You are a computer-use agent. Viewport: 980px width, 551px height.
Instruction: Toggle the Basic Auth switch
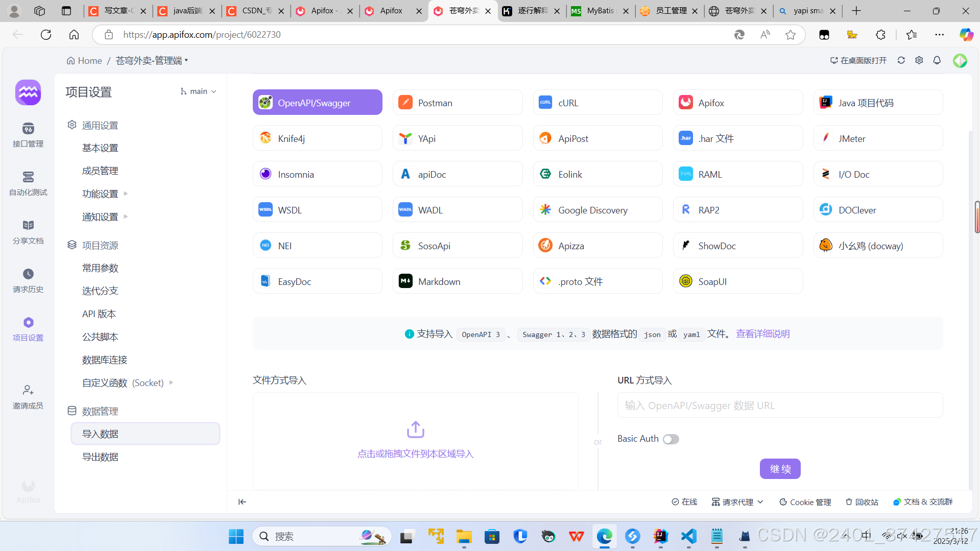coord(671,439)
